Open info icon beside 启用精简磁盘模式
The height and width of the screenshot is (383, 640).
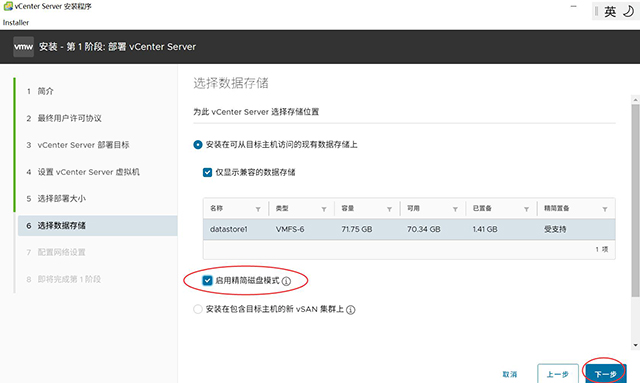pos(287,281)
